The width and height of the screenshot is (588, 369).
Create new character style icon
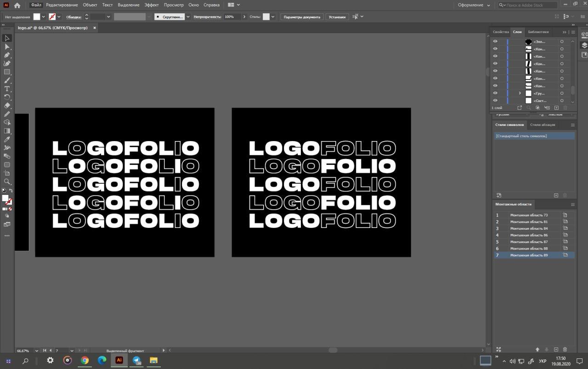pos(556,195)
